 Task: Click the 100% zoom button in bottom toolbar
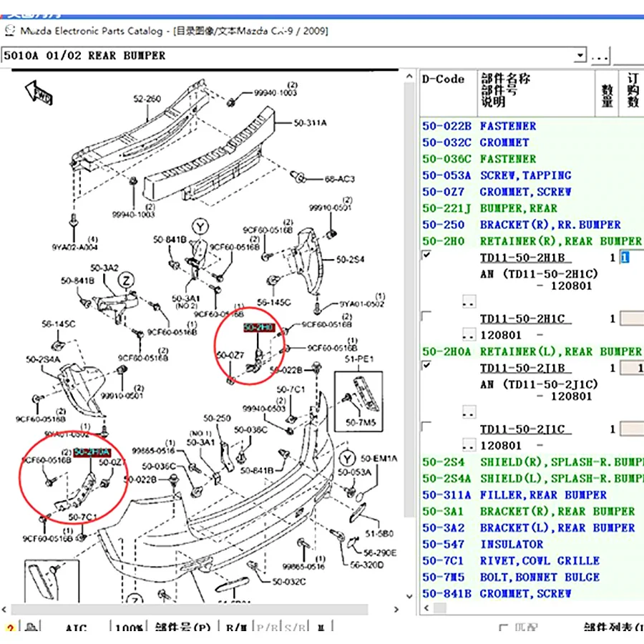click(x=129, y=628)
